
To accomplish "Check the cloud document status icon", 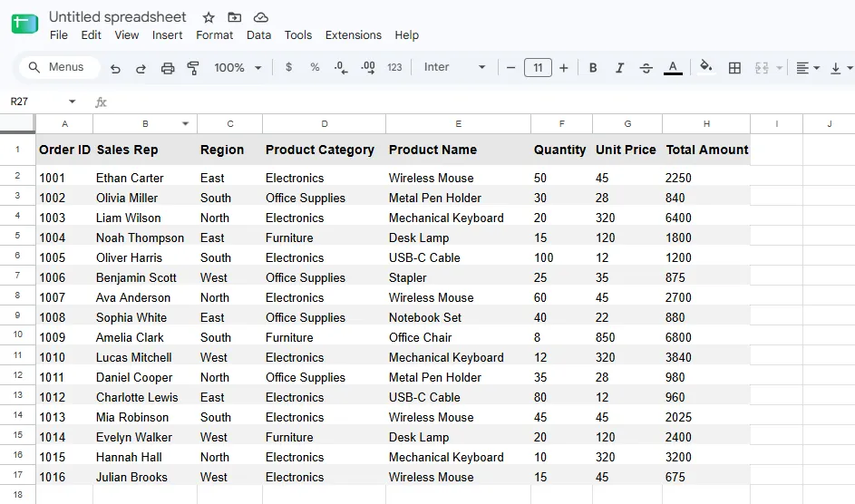I will (260, 17).
